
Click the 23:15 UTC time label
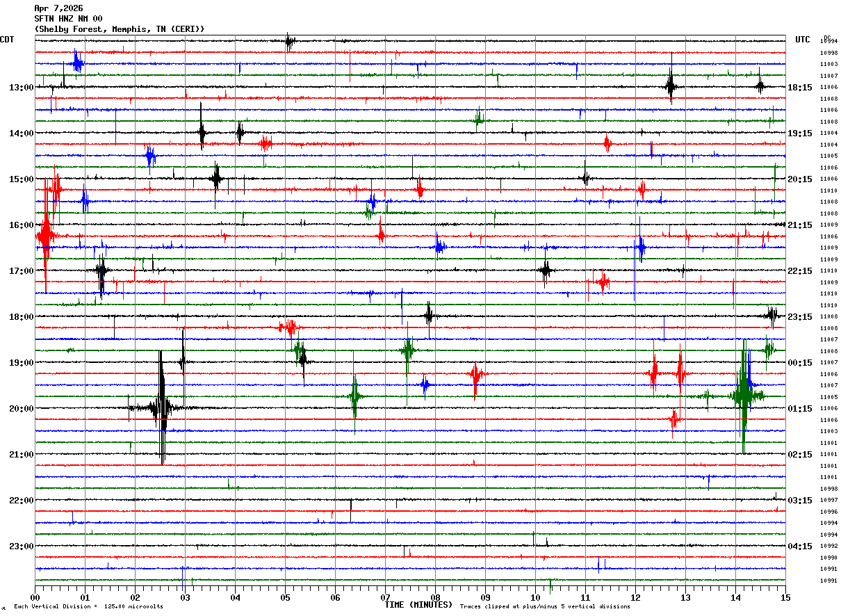click(800, 316)
